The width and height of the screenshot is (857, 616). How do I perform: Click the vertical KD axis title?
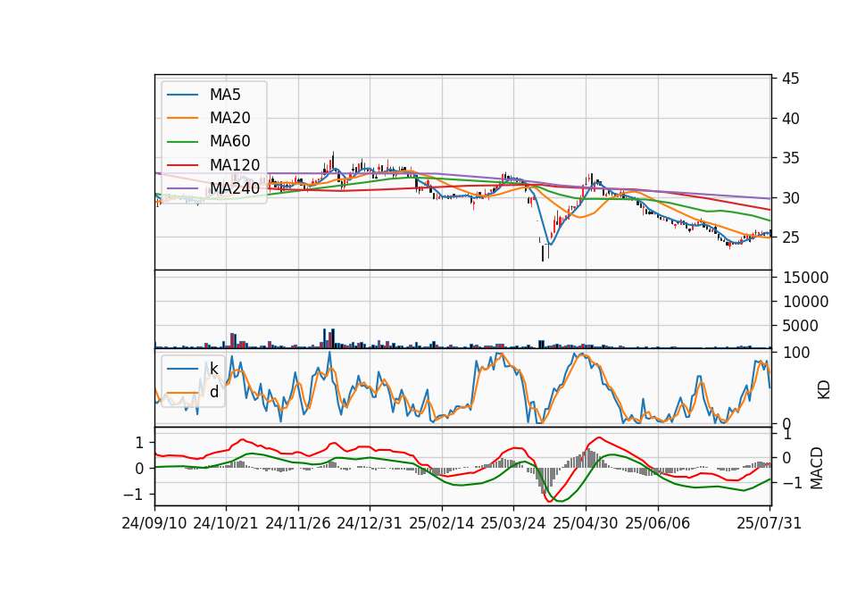pyautogui.click(x=824, y=390)
